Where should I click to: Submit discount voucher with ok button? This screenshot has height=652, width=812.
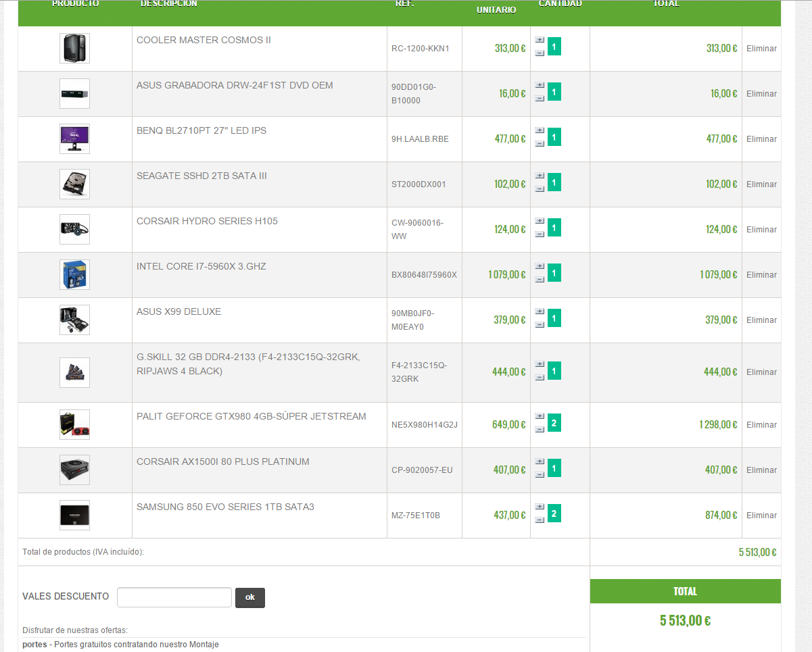pos(250,597)
